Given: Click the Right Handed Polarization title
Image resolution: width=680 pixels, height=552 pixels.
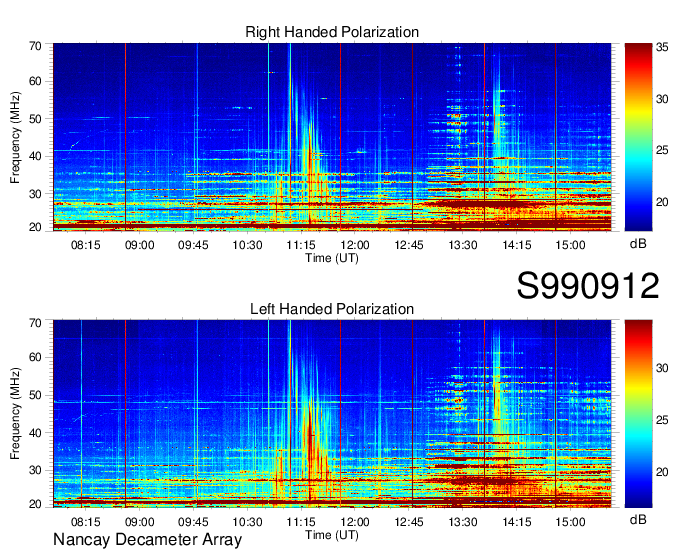Looking at the screenshot, I should tap(332, 32).
